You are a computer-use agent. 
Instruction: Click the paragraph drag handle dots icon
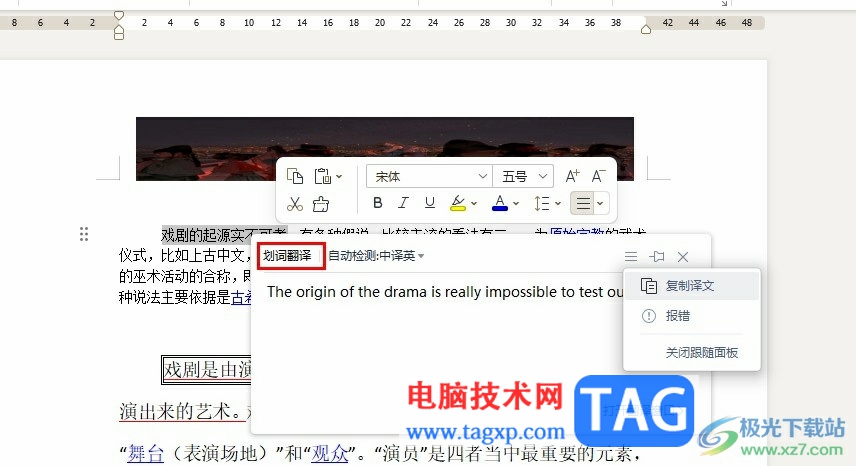pos(84,234)
